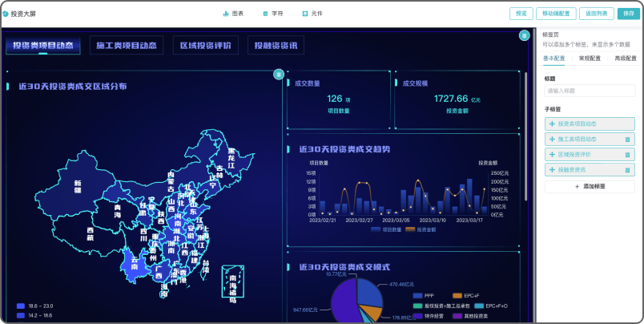Delete the 施工类项目动态 sub-tab
Image resolution: width=644 pixels, height=324 pixels.
tap(627, 140)
